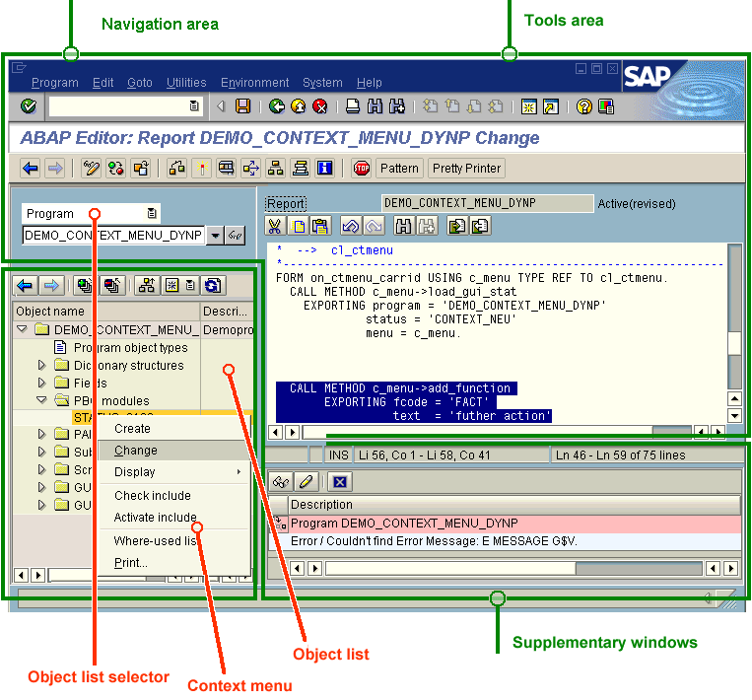Toggle Display/Change mode with pencil-glasses icon
Viewport: 752px width, 700px height.
point(91,169)
